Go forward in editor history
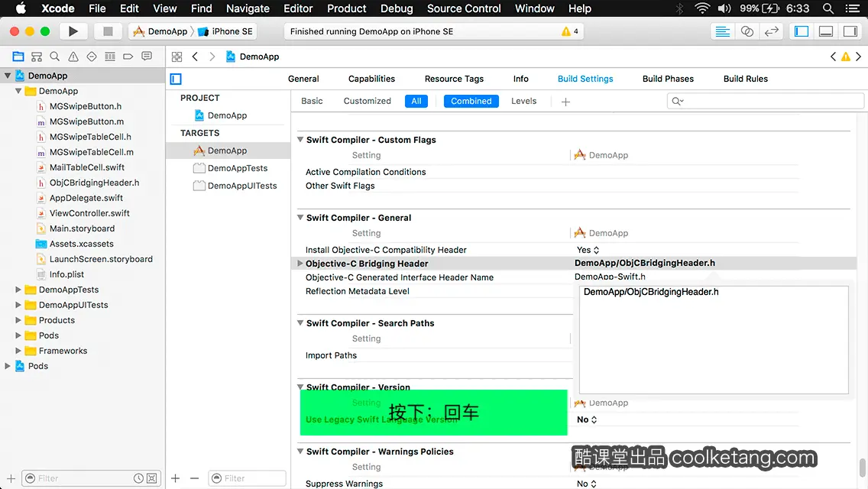 coord(212,57)
